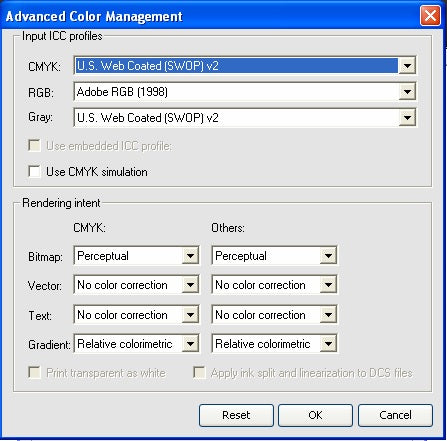Select the Adobe RGB (1998) profile field
Viewport: 447px width, 441px height.
click(x=236, y=92)
